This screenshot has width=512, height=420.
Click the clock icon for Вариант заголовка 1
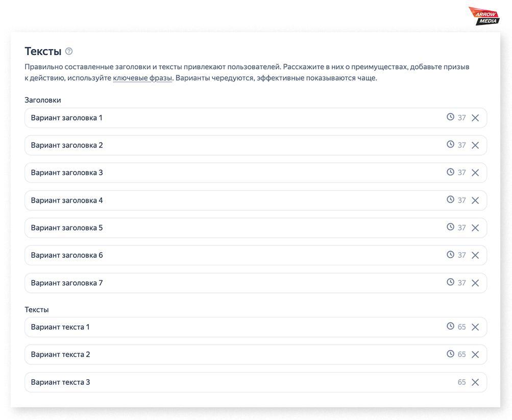450,117
